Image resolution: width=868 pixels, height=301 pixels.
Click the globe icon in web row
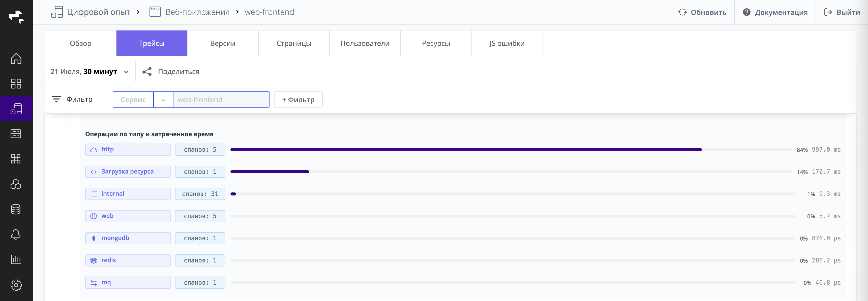click(94, 216)
